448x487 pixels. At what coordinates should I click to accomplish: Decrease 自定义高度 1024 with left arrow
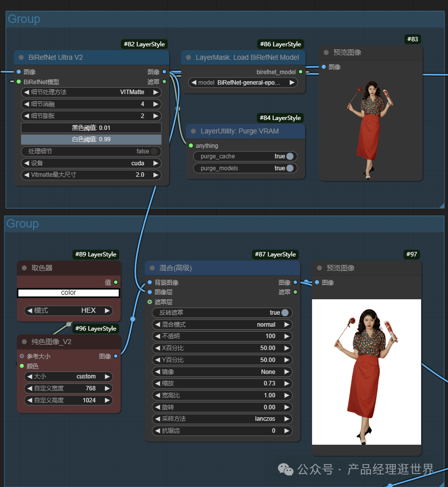[30, 400]
